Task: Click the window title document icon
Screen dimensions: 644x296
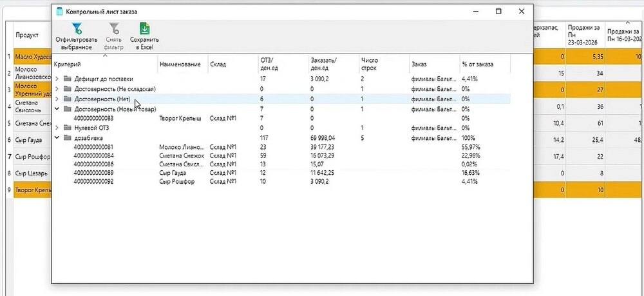Action: [59, 12]
